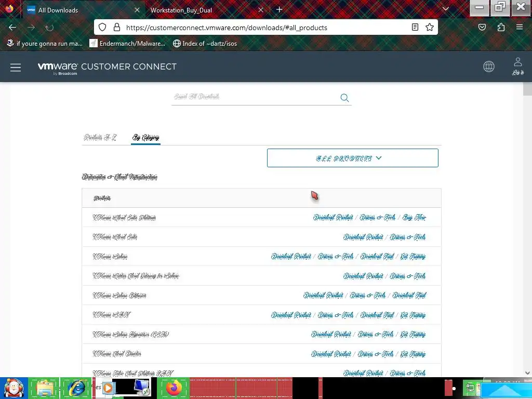Click the Log In user icon

click(x=518, y=66)
